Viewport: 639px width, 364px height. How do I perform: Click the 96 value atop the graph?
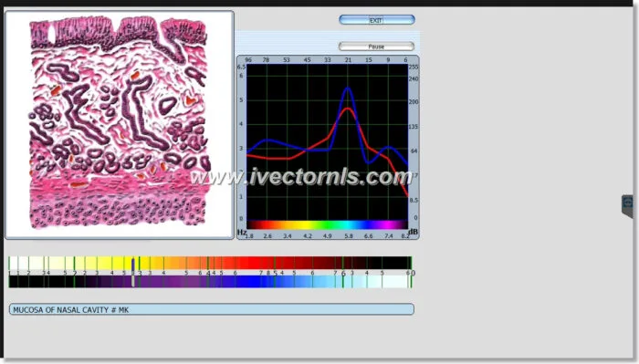point(248,60)
